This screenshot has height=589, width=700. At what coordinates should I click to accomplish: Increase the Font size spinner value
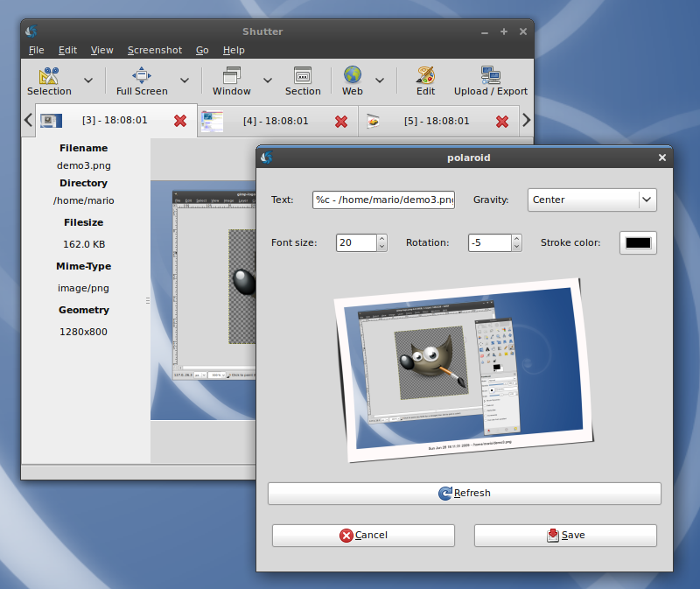click(381, 238)
